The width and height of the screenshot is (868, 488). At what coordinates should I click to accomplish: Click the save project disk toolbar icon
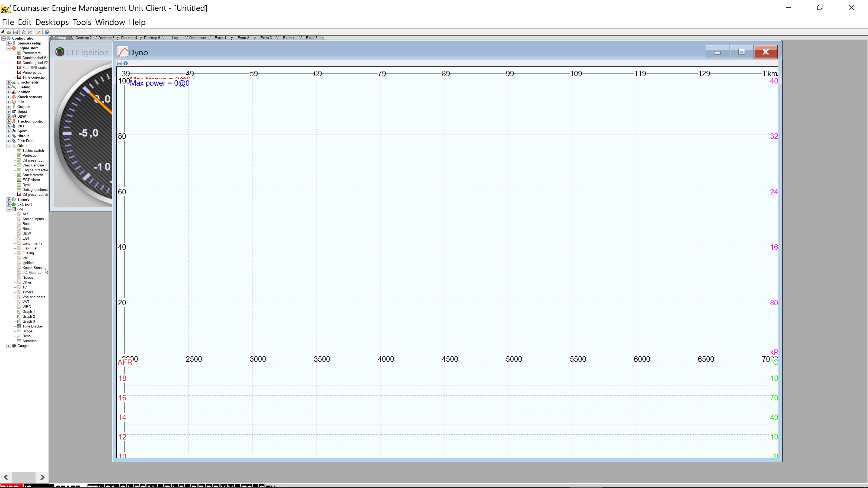[x=15, y=32]
